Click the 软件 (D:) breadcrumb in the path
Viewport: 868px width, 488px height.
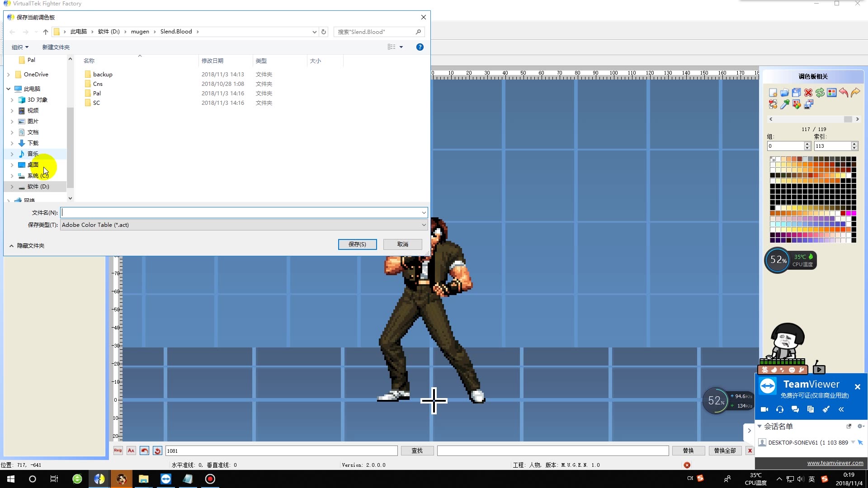[109, 32]
